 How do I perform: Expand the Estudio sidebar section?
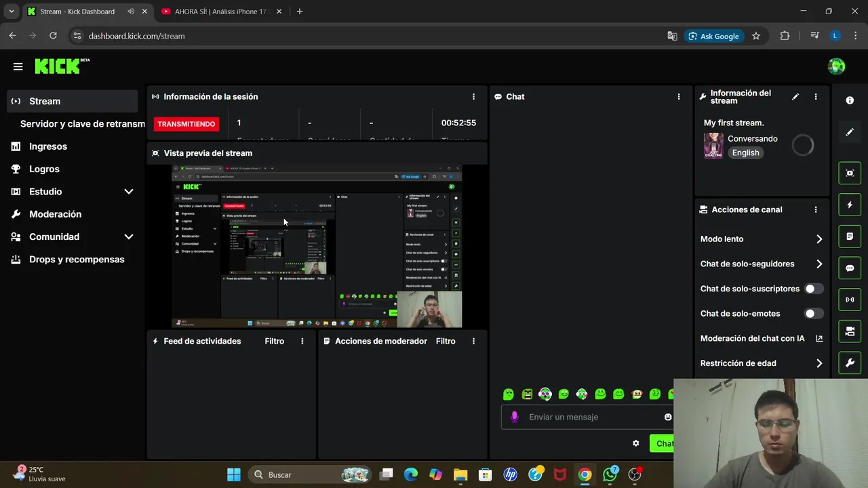pos(129,192)
